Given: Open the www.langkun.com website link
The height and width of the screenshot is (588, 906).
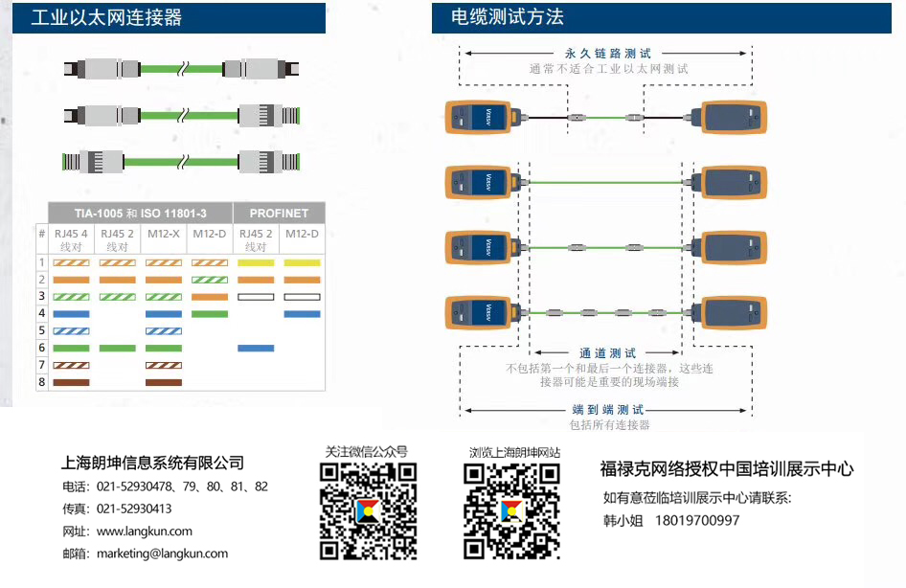Looking at the screenshot, I should click(144, 531).
